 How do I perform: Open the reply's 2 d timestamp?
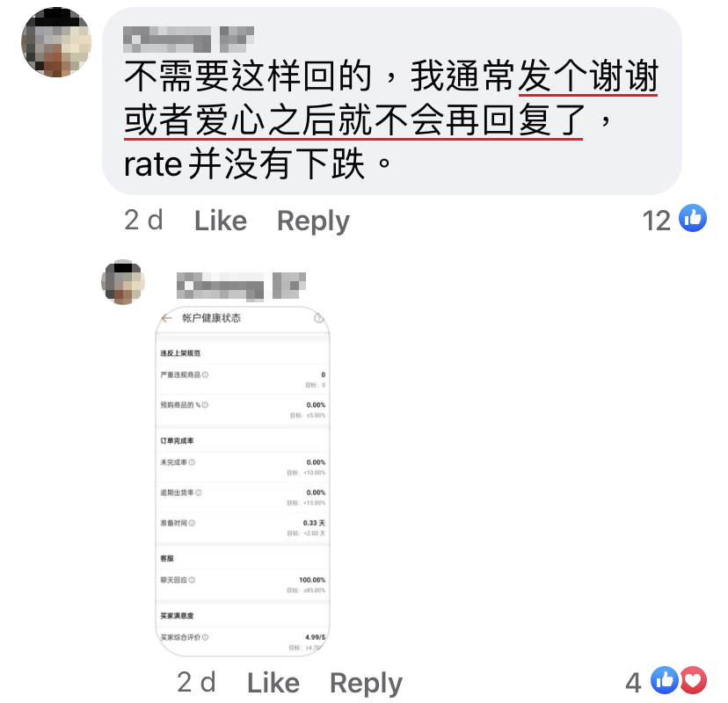(196, 683)
